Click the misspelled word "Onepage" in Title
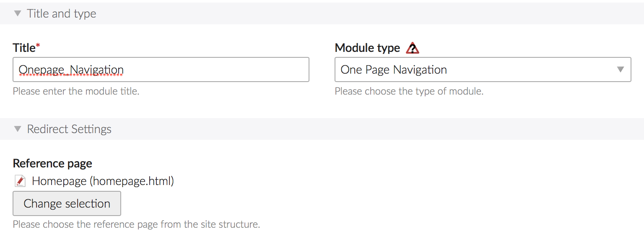Image resolution: width=644 pixels, height=252 pixels. 41,69
